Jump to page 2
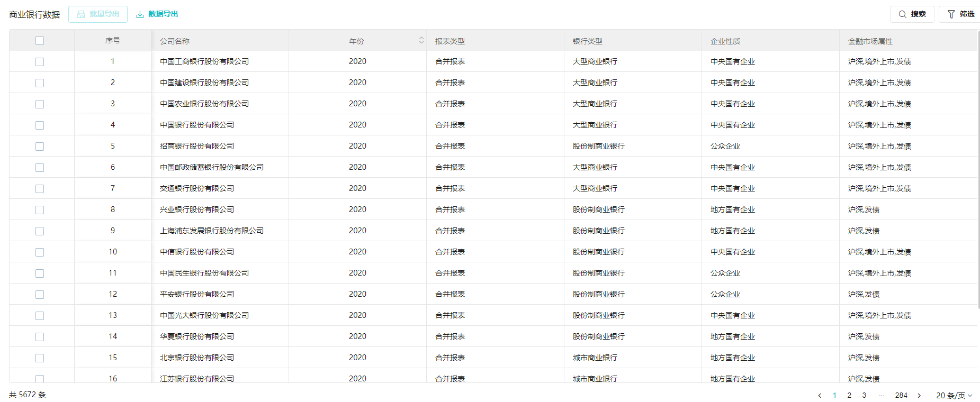This screenshot has height=402, width=980. (849, 395)
